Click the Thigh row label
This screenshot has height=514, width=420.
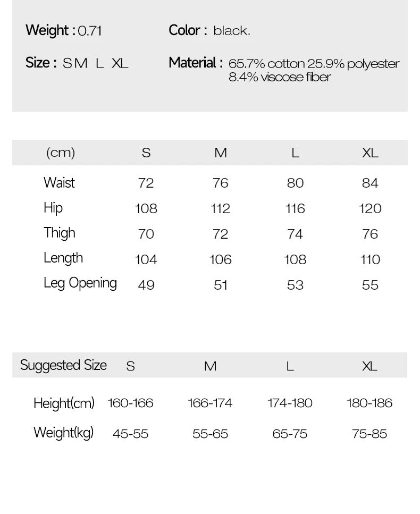tap(60, 233)
